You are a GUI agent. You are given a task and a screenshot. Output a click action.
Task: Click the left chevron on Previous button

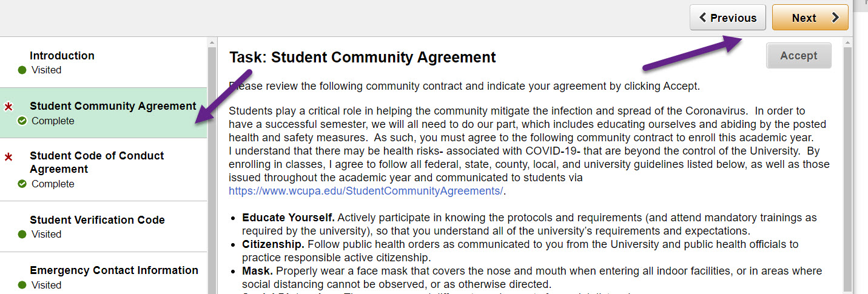coord(703,18)
